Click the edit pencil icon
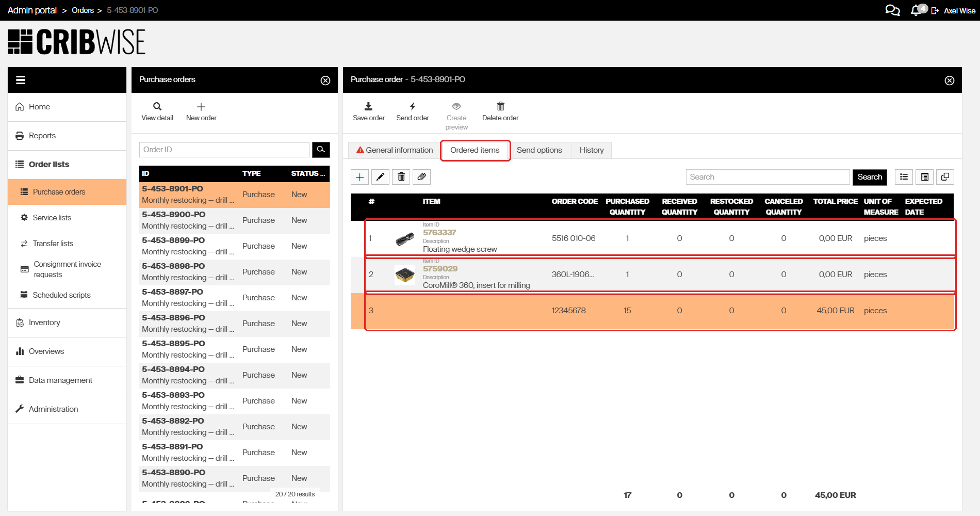Viewport: 980px width, 516px height. pos(380,177)
